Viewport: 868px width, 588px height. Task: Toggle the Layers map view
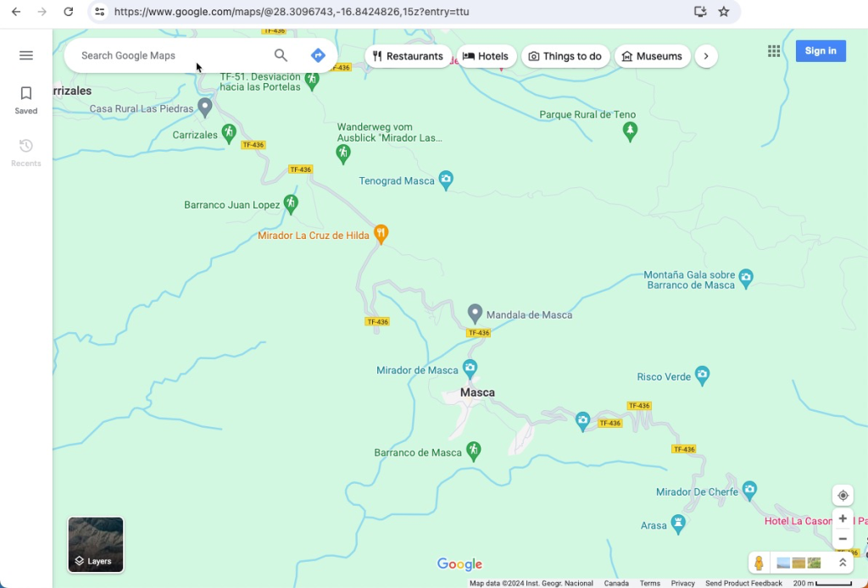coord(96,545)
